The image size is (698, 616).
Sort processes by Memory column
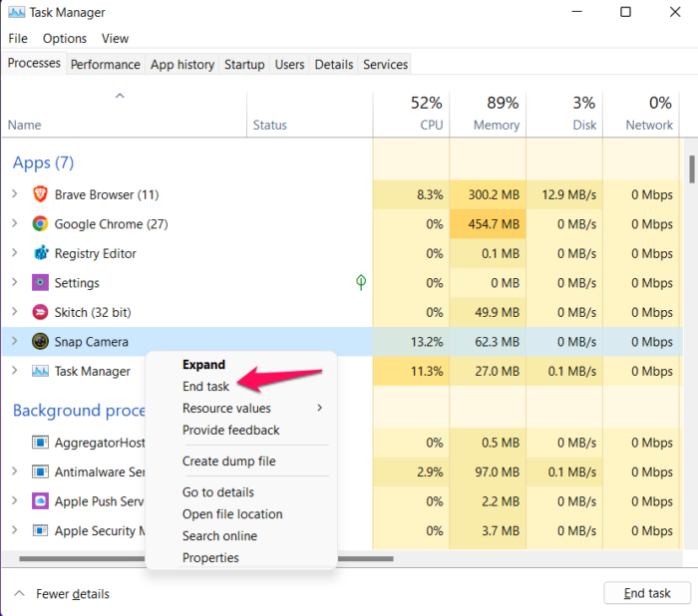(496, 125)
